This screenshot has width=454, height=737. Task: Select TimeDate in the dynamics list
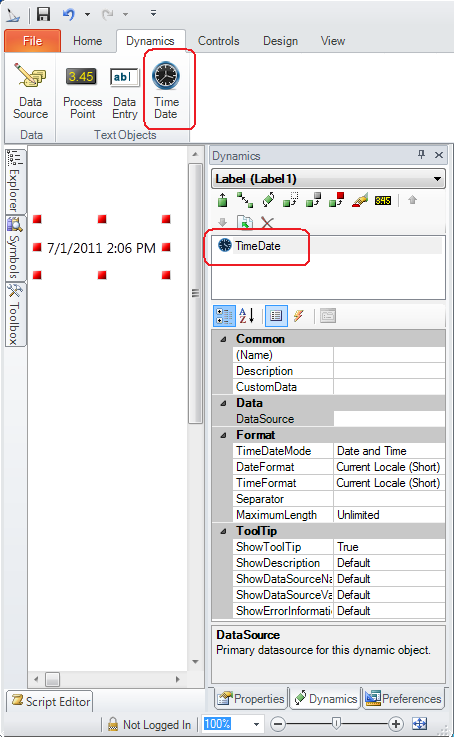(x=258, y=246)
